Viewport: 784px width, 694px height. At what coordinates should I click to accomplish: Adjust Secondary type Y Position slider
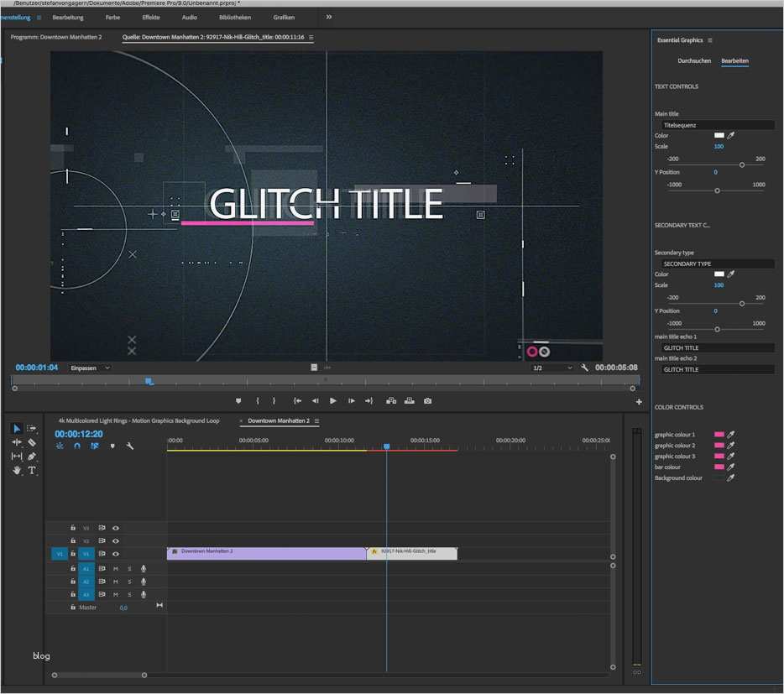click(x=717, y=330)
